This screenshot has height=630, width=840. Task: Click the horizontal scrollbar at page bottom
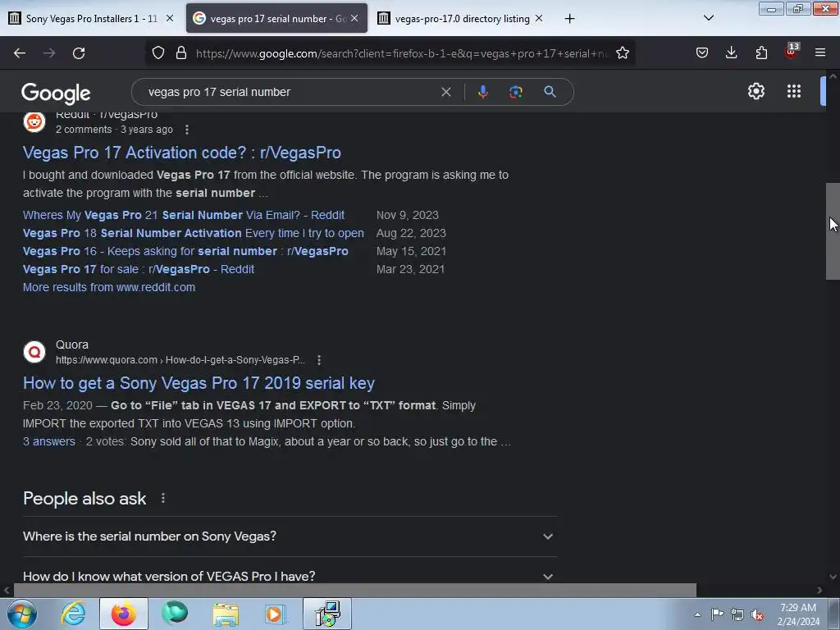coord(354,591)
